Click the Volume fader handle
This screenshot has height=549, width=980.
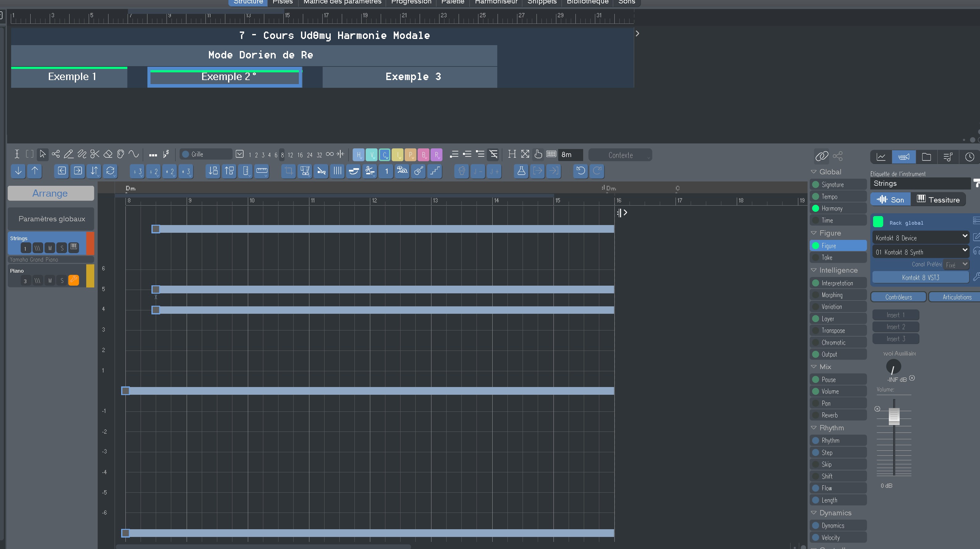pyautogui.click(x=894, y=416)
